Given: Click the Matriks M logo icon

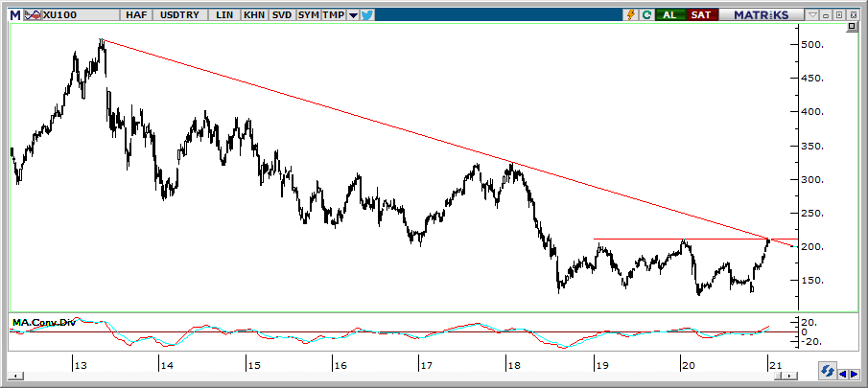Looking at the screenshot, I should [x=15, y=15].
